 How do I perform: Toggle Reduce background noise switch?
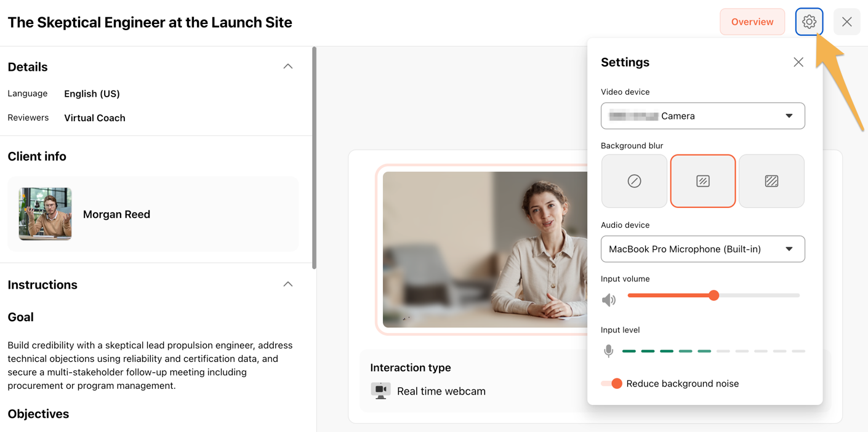(613, 383)
